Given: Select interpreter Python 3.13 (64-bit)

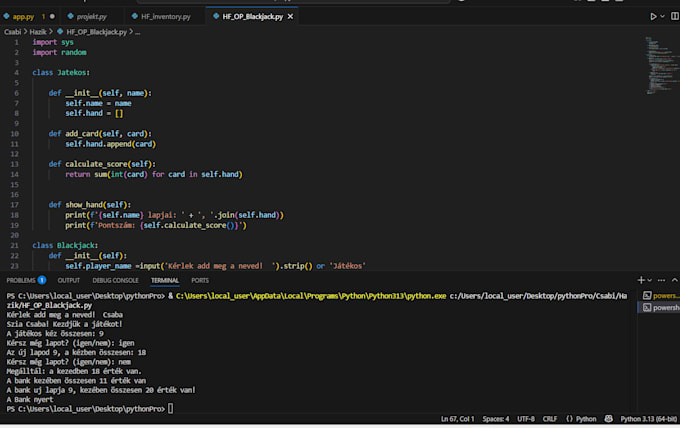Looking at the screenshot, I should [x=648, y=419].
